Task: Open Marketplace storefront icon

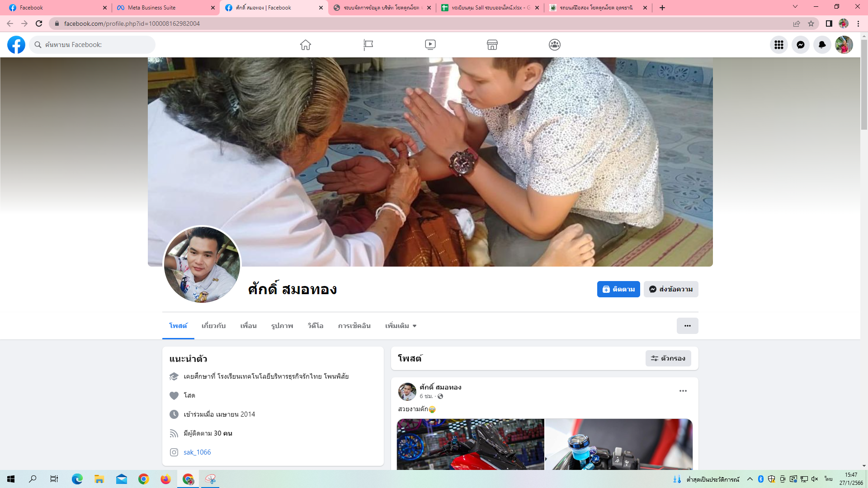Action: pyautogui.click(x=492, y=45)
